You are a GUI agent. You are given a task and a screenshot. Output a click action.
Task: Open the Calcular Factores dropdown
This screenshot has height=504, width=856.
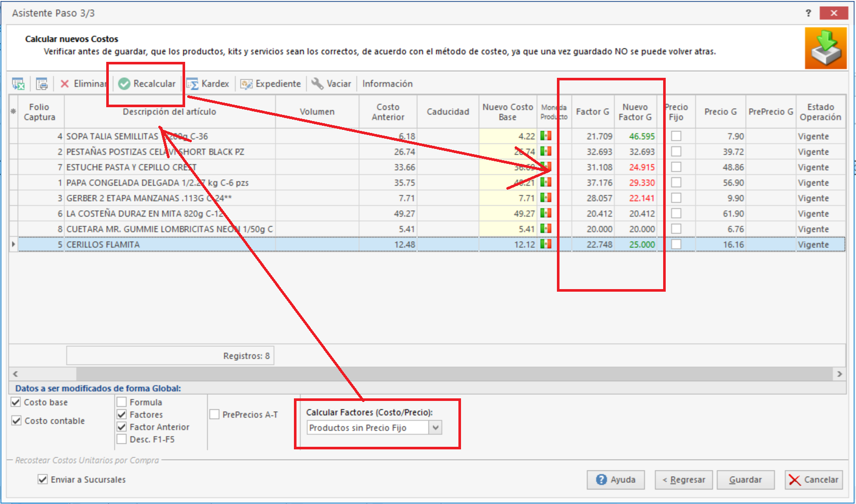click(436, 428)
